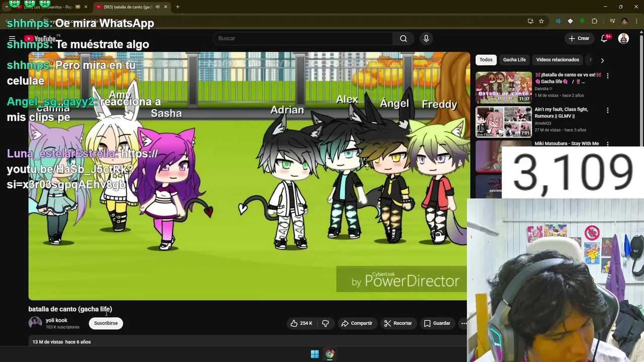Click the main video player
The width and height of the screenshot is (644, 362).
[x=249, y=176]
